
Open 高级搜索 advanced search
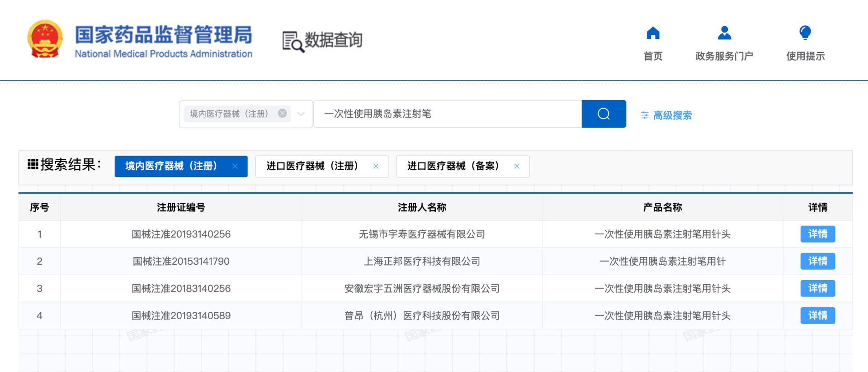[672, 115]
